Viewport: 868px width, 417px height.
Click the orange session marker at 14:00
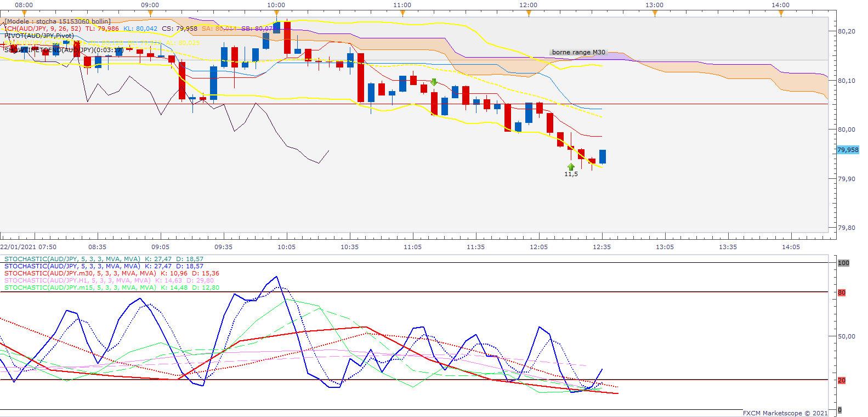[x=781, y=13]
